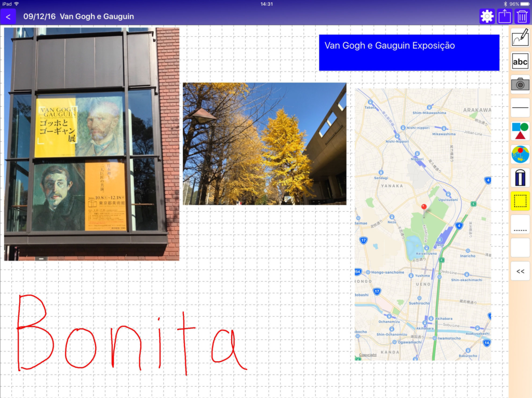The height and width of the screenshot is (398, 532).
Task: Toggle the yellow selection area tool
Action: click(520, 201)
